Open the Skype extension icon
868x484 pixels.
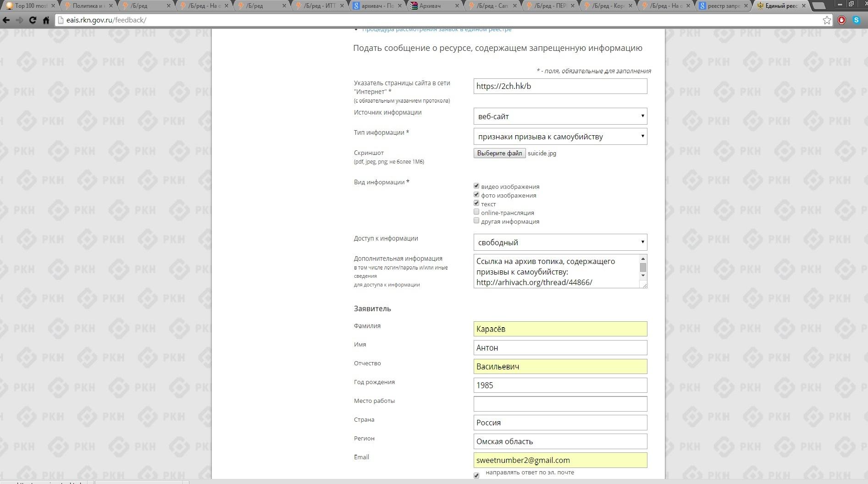(856, 20)
